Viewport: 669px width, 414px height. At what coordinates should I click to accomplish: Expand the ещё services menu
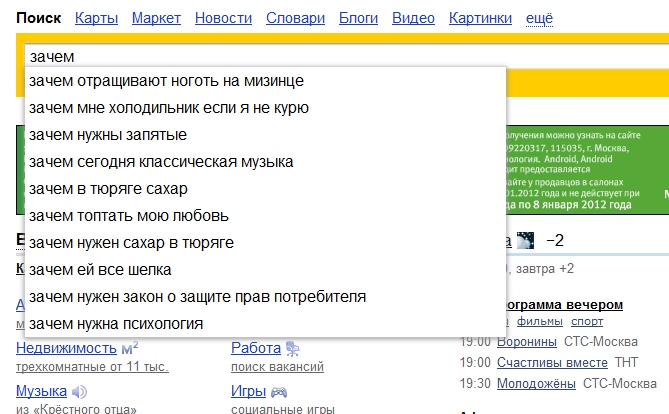539,18
